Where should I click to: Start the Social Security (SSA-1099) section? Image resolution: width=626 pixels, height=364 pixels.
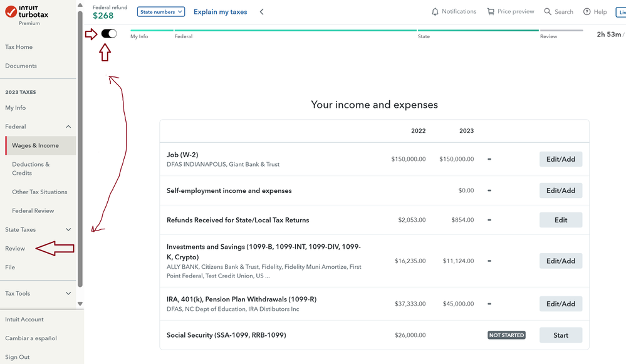tap(561, 335)
